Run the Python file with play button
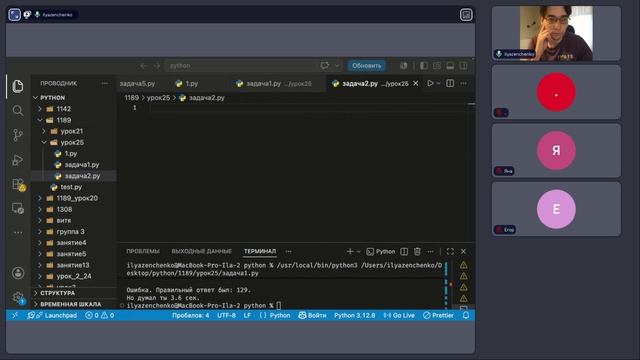The width and height of the screenshot is (640, 360). (430, 83)
